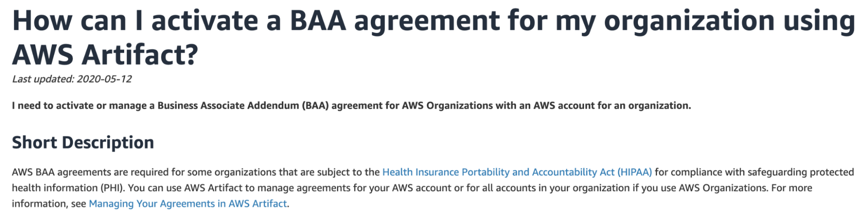
Task: Click the "Short Description" heading
Action: tap(83, 143)
